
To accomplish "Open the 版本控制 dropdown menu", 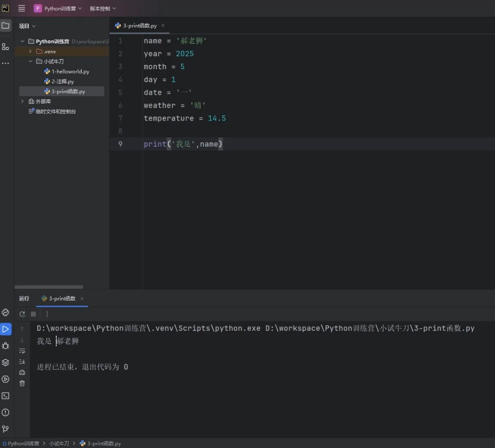I will point(103,9).
